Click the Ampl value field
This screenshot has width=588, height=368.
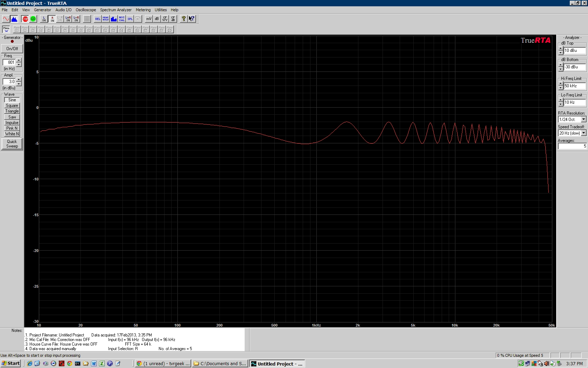click(x=9, y=82)
